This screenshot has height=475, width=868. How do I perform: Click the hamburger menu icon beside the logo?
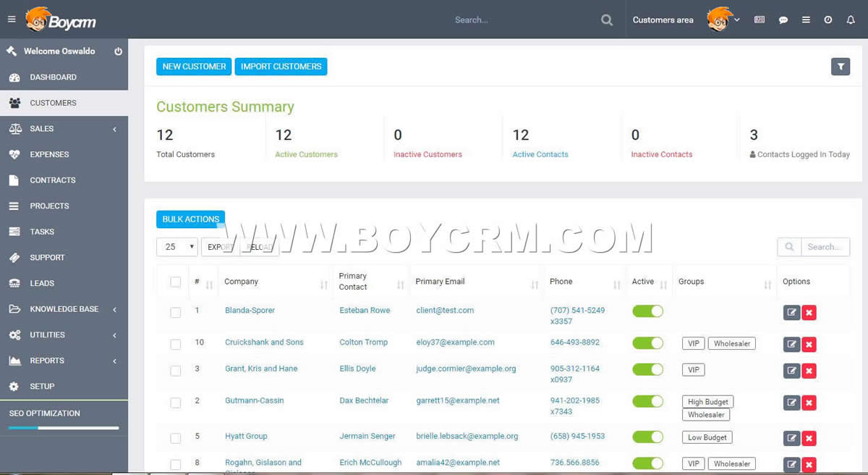point(12,20)
